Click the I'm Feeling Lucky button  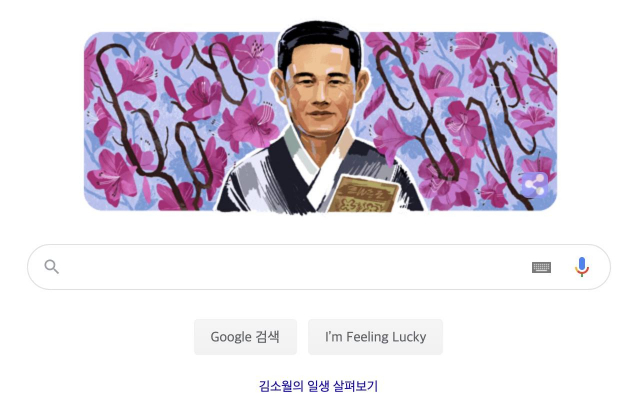[x=375, y=337]
